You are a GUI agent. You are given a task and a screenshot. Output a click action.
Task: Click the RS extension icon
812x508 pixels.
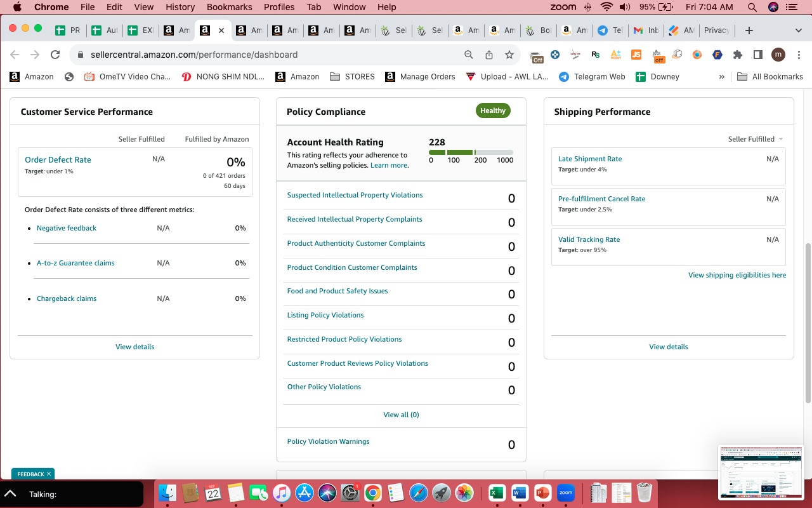(595, 55)
